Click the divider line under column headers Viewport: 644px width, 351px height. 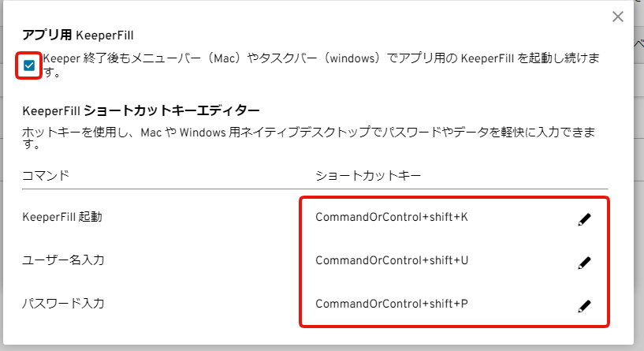point(315,189)
